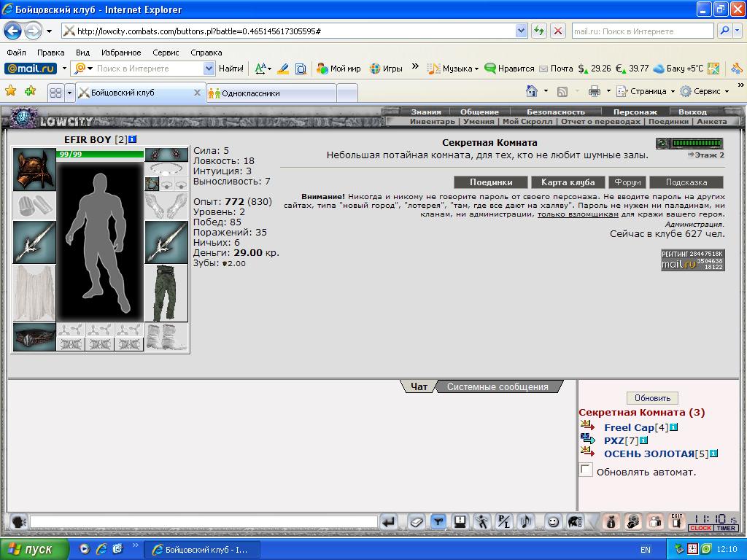This screenshot has width=747, height=560.
Task: Click the EXIT door icon
Action: [677, 522]
